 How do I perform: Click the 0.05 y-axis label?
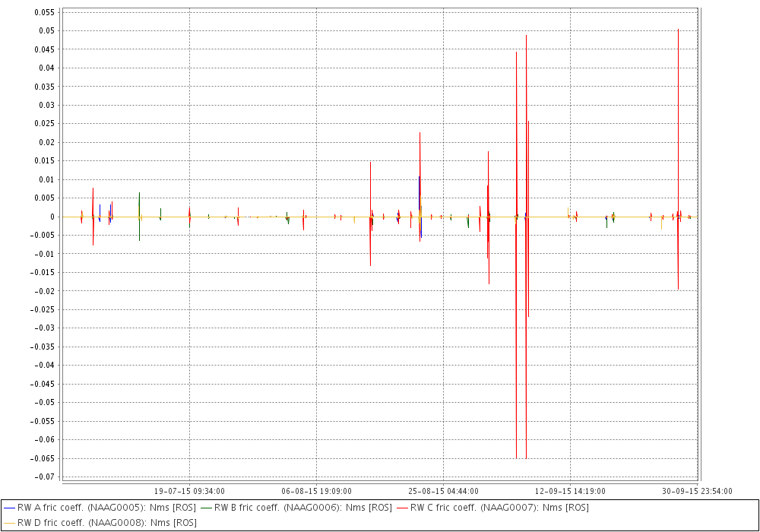pos(46,30)
